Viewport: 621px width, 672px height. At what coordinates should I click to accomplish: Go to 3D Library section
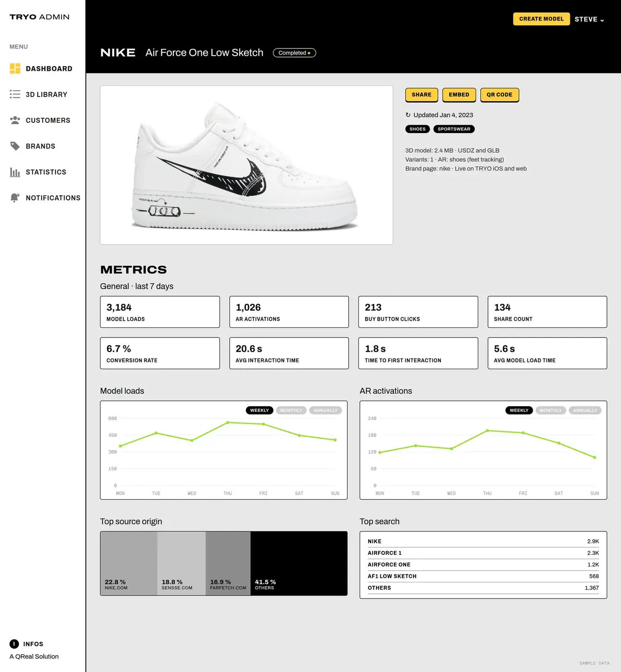(38, 95)
